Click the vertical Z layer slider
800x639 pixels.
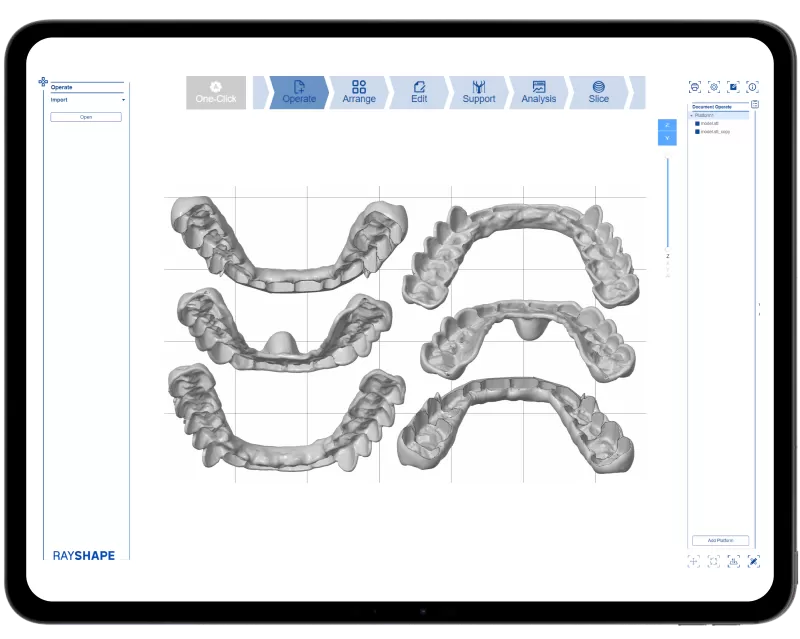tap(667, 200)
